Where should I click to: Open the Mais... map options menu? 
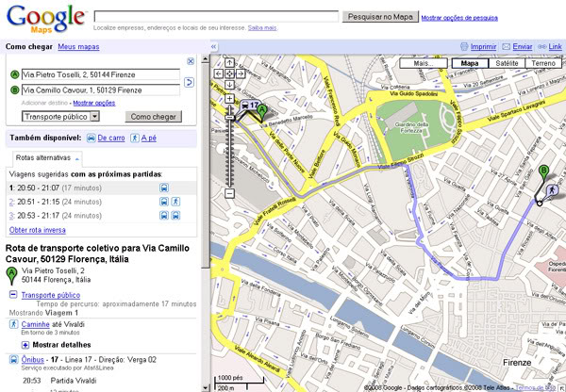pos(424,63)
